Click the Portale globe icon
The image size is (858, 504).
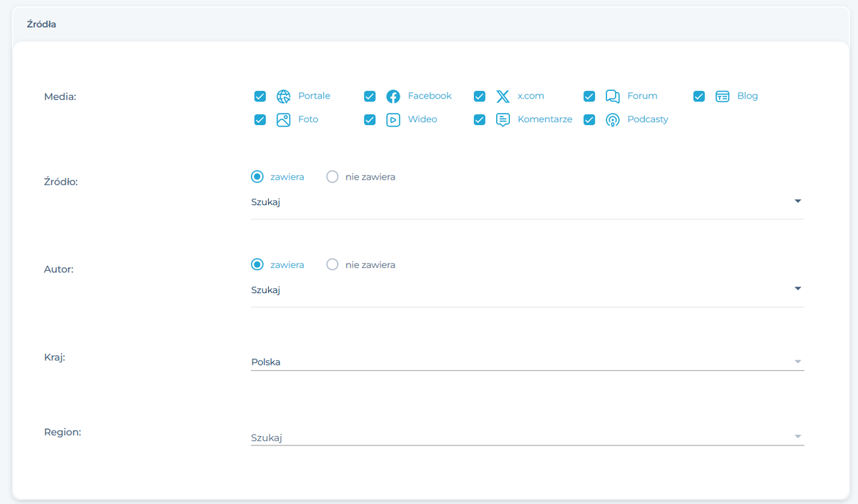pyautogui.click(x=284, y=97)
